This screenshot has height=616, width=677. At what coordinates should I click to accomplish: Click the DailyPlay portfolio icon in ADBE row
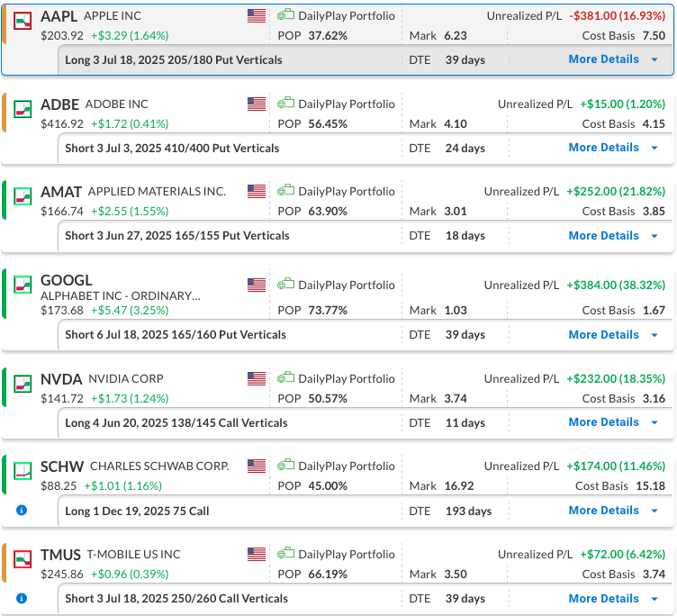click(x=285, y=104)
